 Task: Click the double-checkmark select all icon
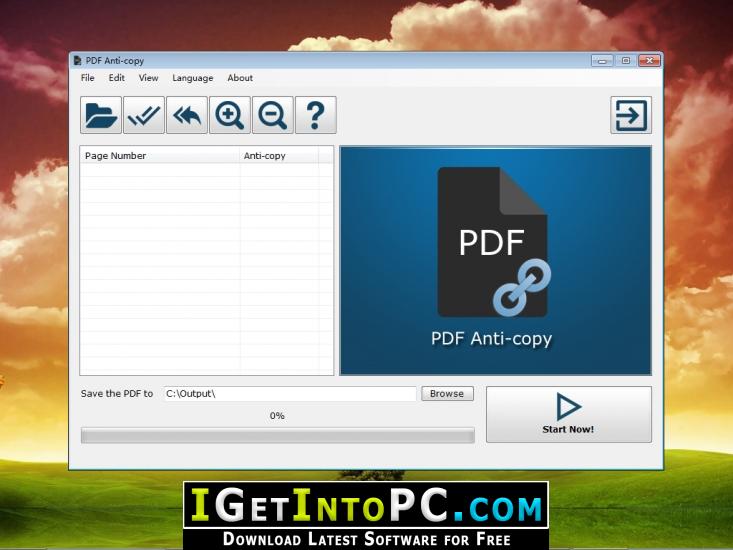[x=144, y=115]
